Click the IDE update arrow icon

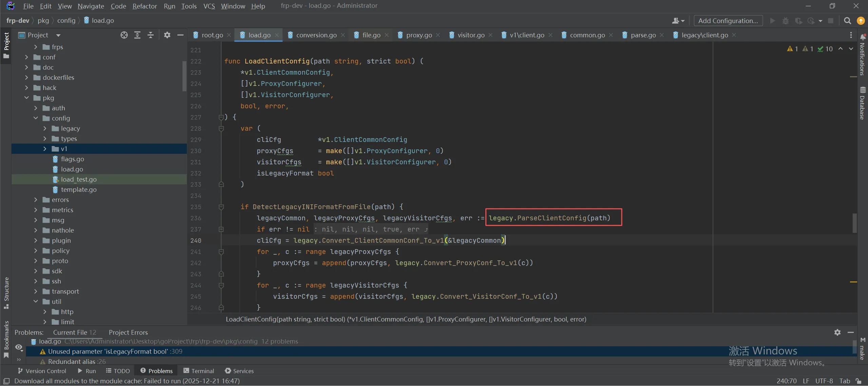861,21
